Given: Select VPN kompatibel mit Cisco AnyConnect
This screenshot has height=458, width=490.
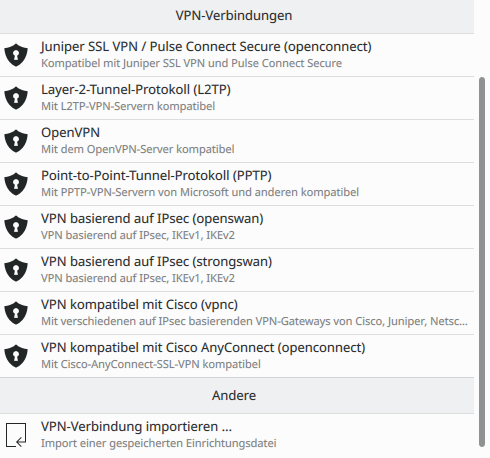Looking at the screenshot, I should [x=237, y=356].
